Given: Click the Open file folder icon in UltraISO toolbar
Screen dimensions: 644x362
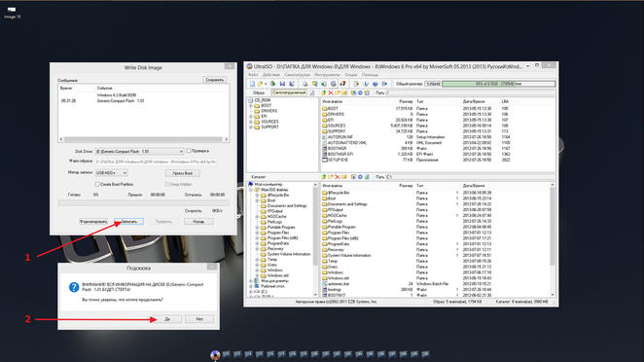Looking at the screenshot, I should (260, 84).
